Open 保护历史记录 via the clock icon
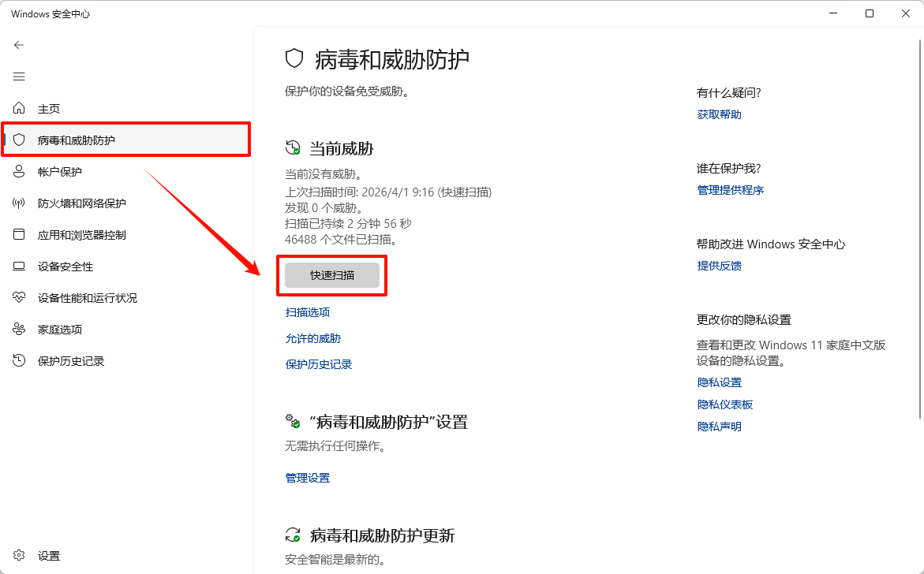The height and width of the screenshot is (574, 924). click(x=19, y=360)
